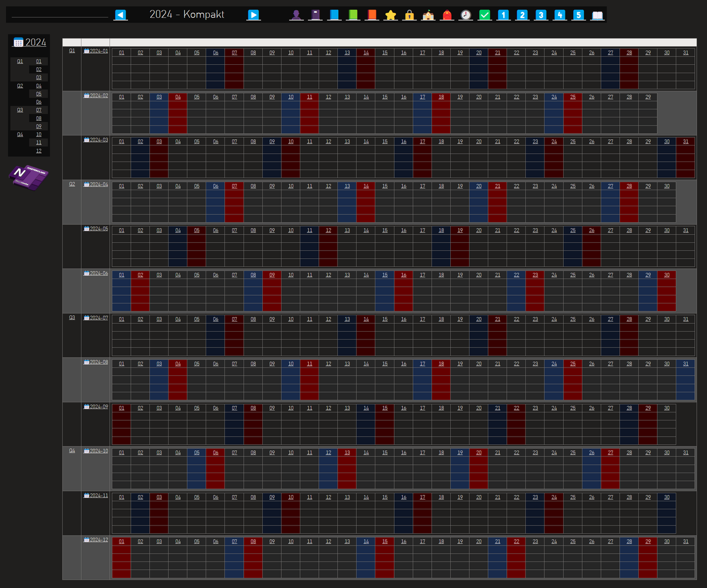Screen dimensions: 707x588
Task: Open day 20 in the 2024-07 row
Action: [x=479, y=319]
